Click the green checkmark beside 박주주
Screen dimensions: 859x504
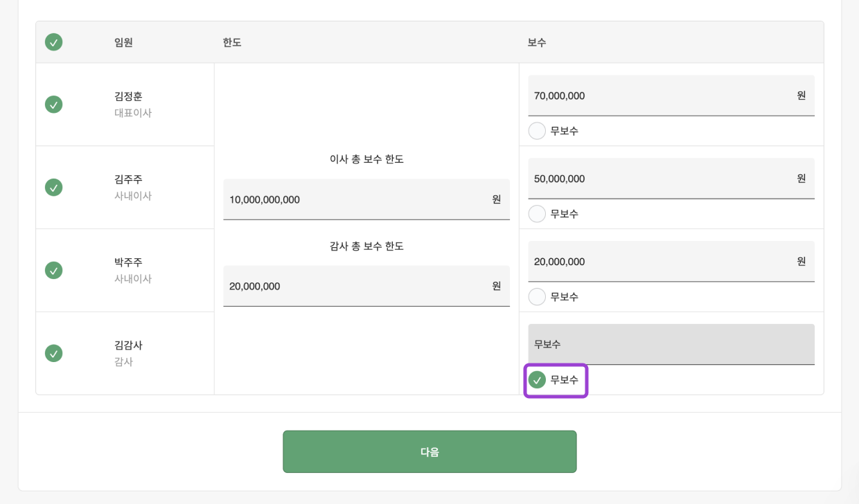(x=53, y=270)
